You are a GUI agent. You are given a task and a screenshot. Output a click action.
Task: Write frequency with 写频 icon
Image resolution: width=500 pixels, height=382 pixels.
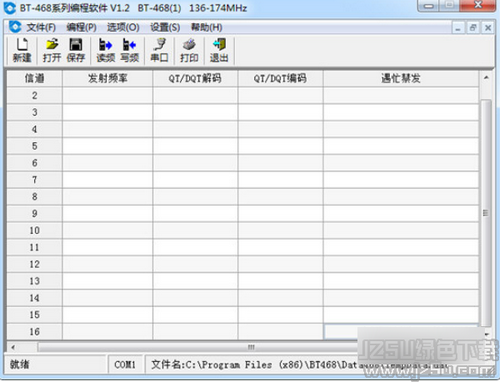click(x=130, y=50)
